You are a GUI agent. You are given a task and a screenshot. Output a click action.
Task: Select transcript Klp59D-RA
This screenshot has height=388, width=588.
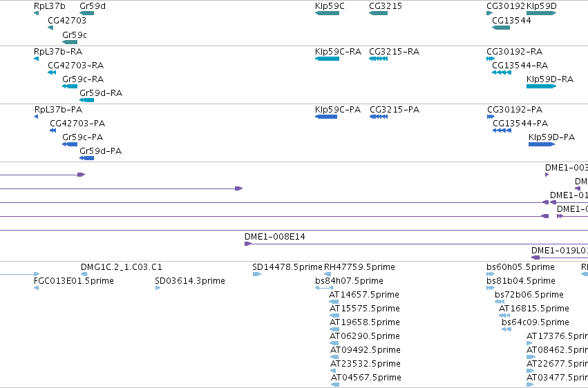point(541,86)
